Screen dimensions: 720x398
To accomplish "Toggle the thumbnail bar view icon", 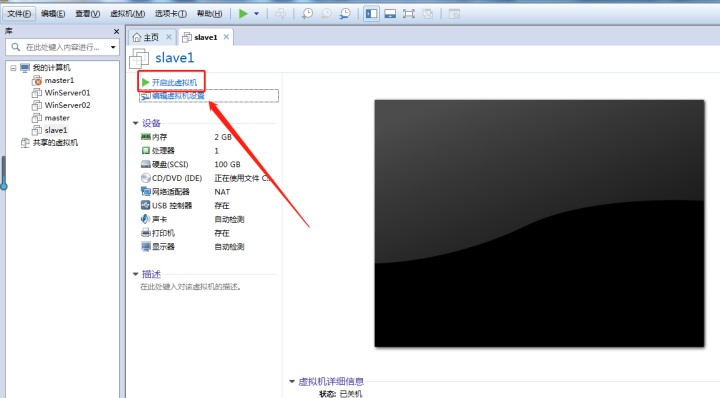I will click(x=390, y=14).
